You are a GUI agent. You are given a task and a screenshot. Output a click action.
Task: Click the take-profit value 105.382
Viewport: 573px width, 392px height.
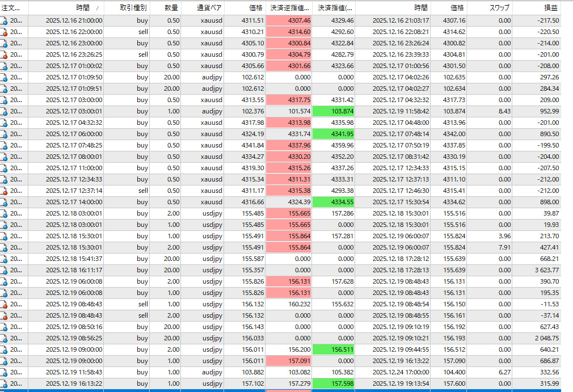343,372
